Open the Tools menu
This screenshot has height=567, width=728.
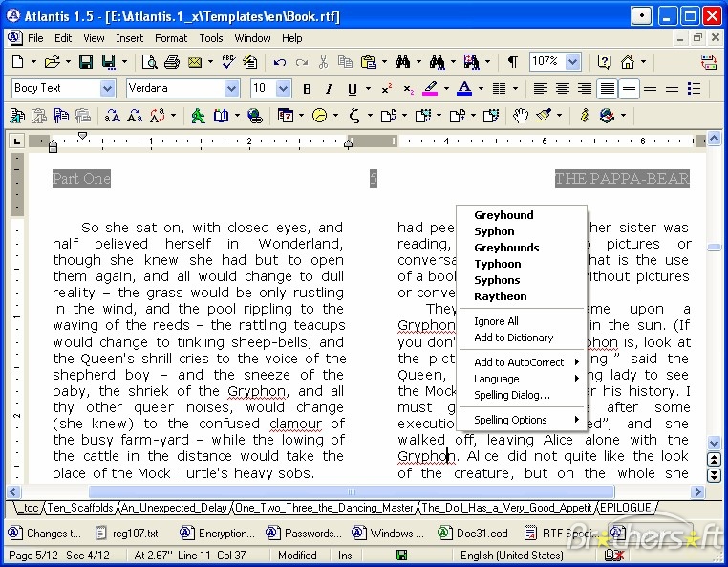[211, 38]
